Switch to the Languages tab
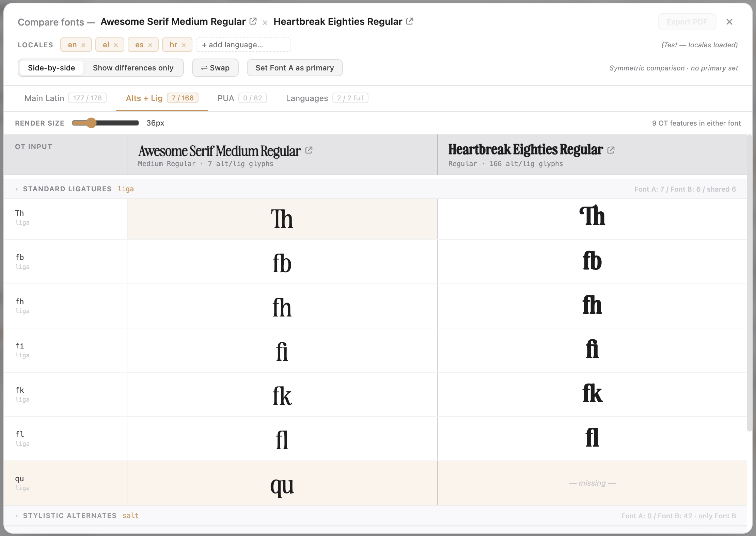 coord(327,98)
